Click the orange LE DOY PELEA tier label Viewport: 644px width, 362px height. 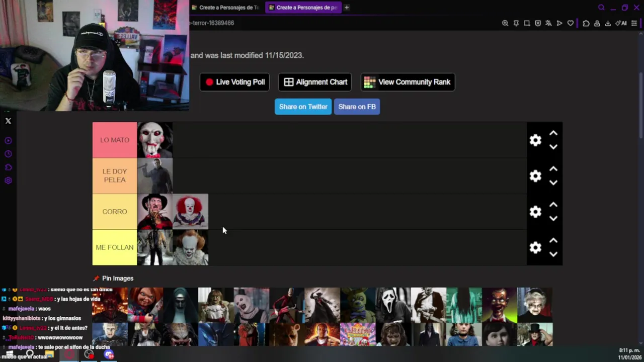115,176
